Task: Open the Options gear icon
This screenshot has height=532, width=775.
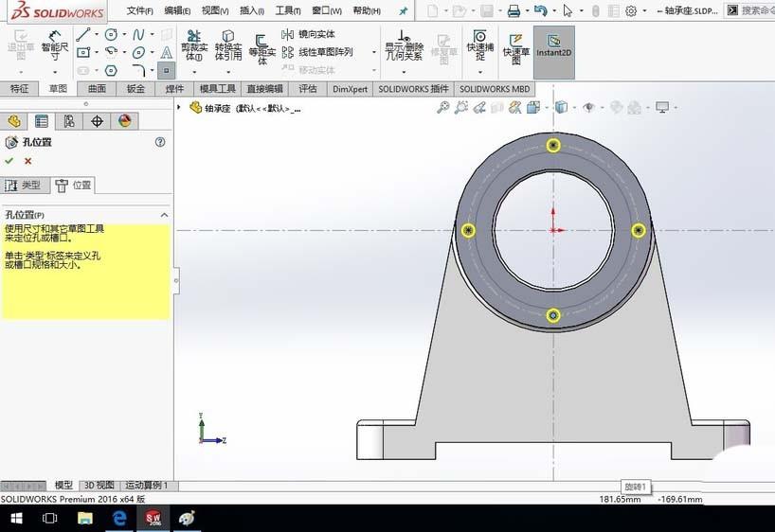Action: click(631, 10)
